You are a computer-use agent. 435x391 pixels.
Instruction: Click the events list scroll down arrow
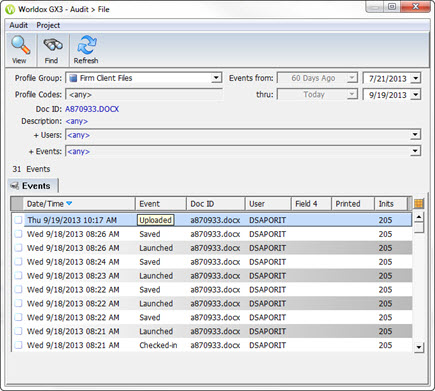[x=419, y=348]
